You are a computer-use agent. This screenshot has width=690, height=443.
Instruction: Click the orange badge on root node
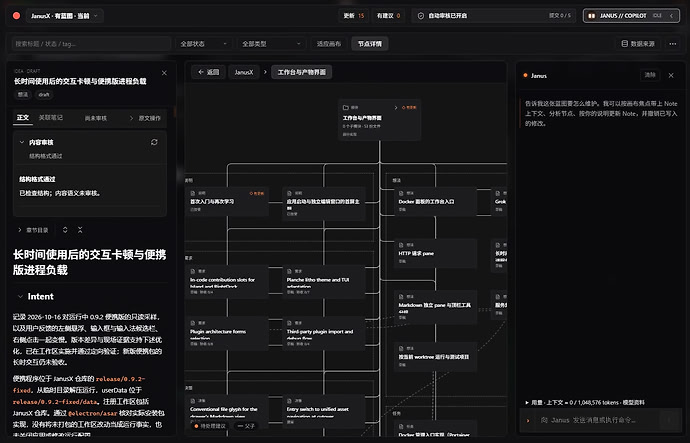409,107
